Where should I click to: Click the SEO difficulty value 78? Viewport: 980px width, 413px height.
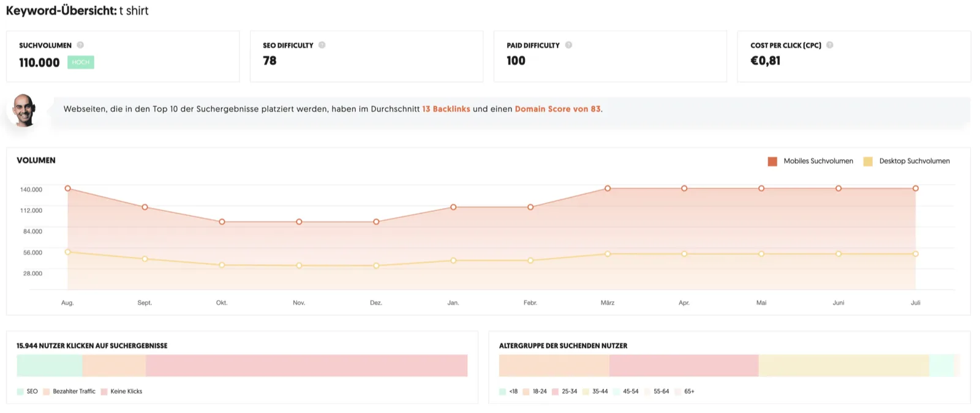tap(269, 61)
